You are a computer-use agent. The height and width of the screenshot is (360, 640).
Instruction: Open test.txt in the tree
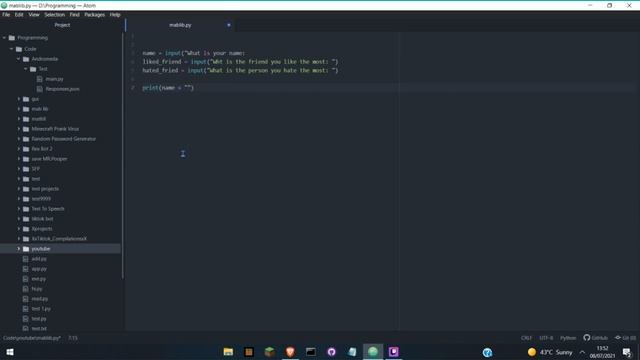[39, 328]
